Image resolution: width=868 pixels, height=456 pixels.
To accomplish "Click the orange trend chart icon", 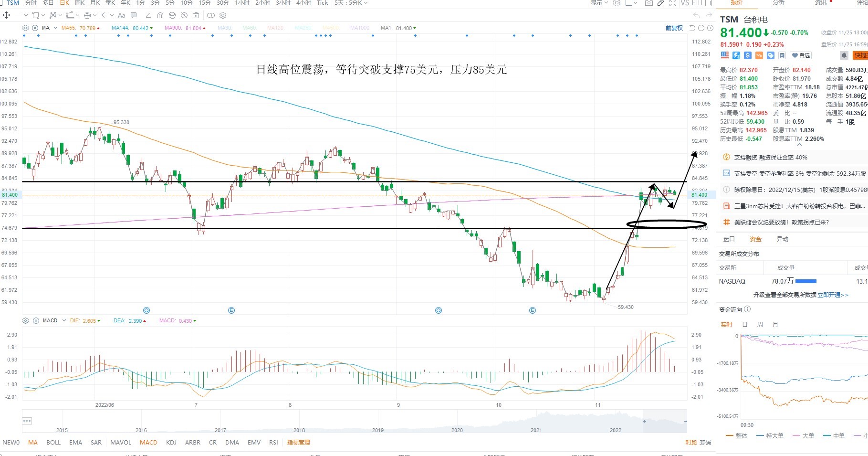I will (759, 55).
